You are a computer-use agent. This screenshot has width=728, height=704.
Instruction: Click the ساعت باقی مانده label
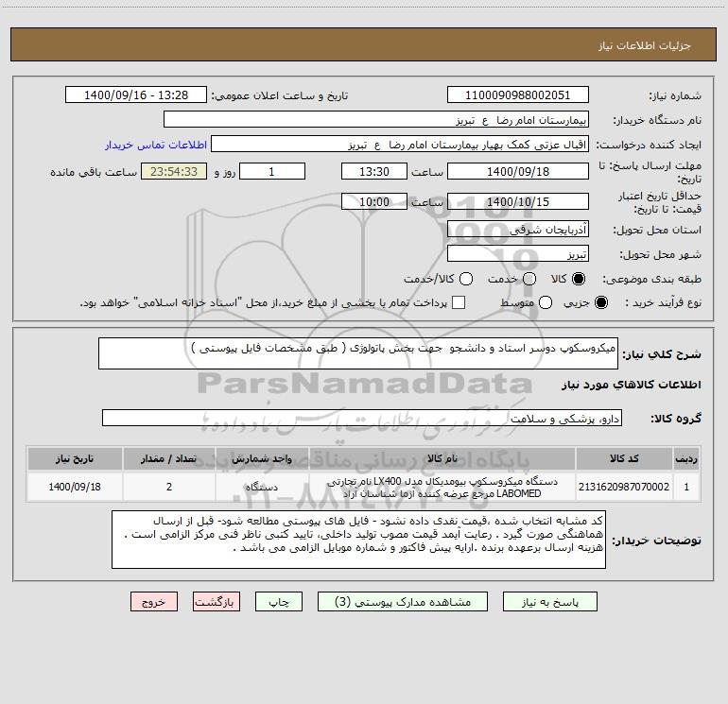(94, 172)
